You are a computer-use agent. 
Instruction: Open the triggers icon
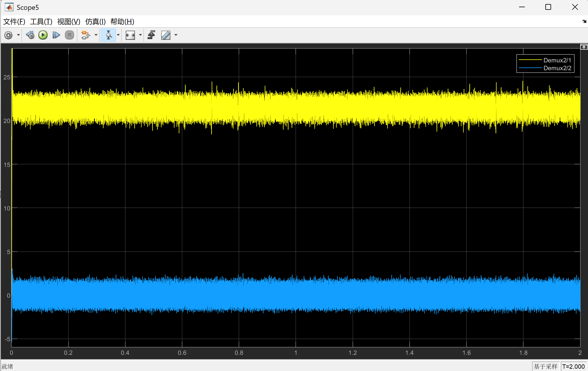tap(151, 35)
